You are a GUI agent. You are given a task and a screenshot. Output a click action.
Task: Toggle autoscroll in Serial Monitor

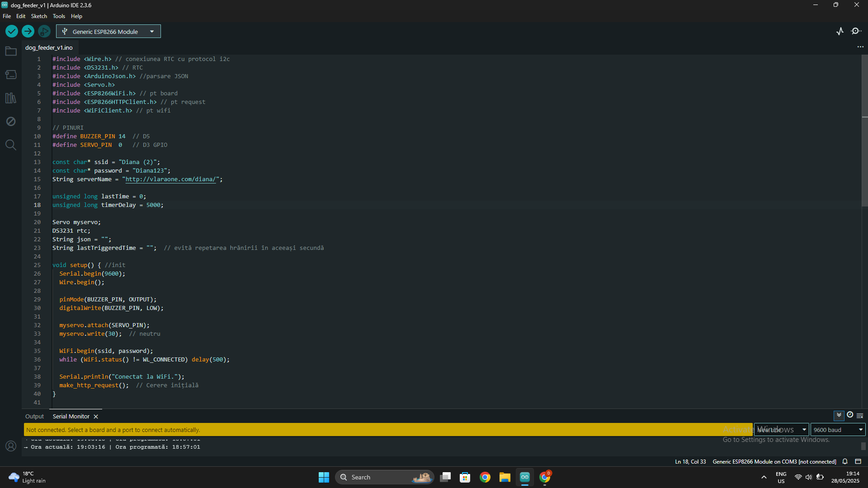point(839,415)
